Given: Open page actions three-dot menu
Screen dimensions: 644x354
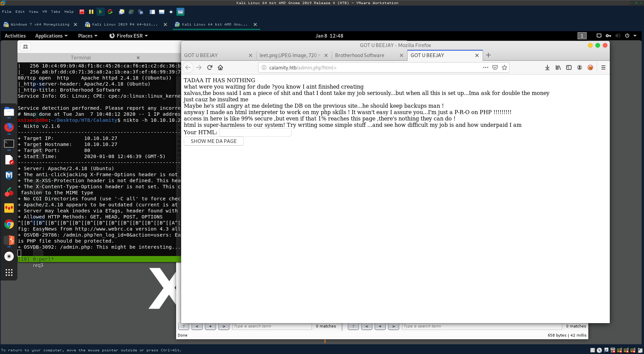Looking at the screenshot, I should point(486,67).
